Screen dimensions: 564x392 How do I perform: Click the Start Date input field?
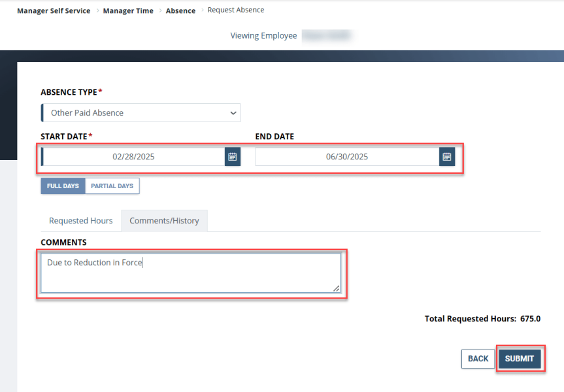pos(133,157)
